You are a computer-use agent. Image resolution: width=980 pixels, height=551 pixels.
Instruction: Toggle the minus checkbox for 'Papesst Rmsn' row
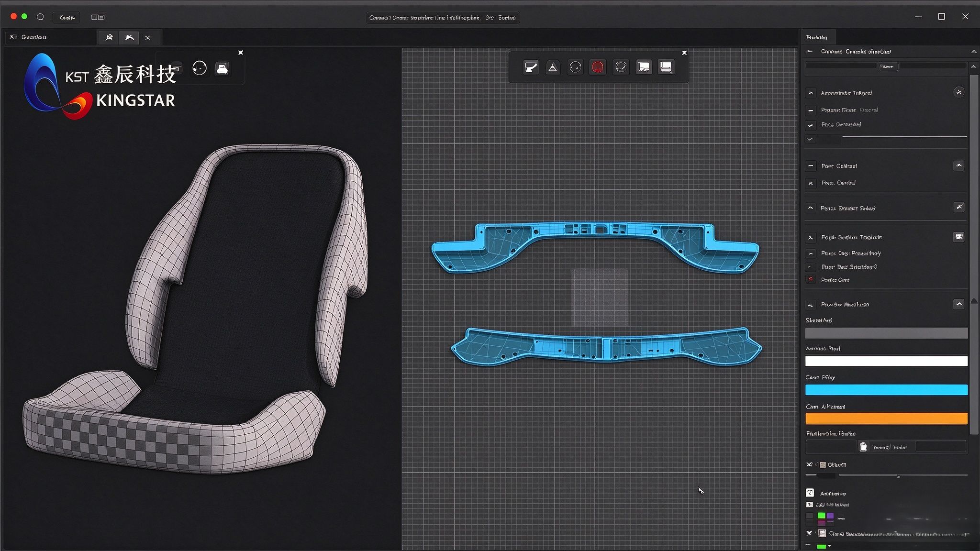pyautogui.click(x=811, y=110)
